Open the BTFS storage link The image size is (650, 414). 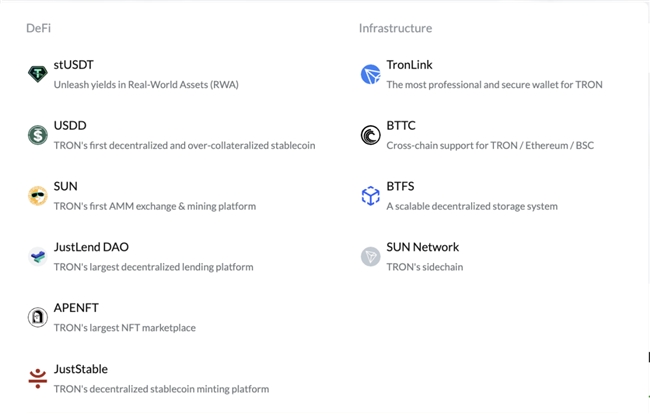click(x=400, y=186)
